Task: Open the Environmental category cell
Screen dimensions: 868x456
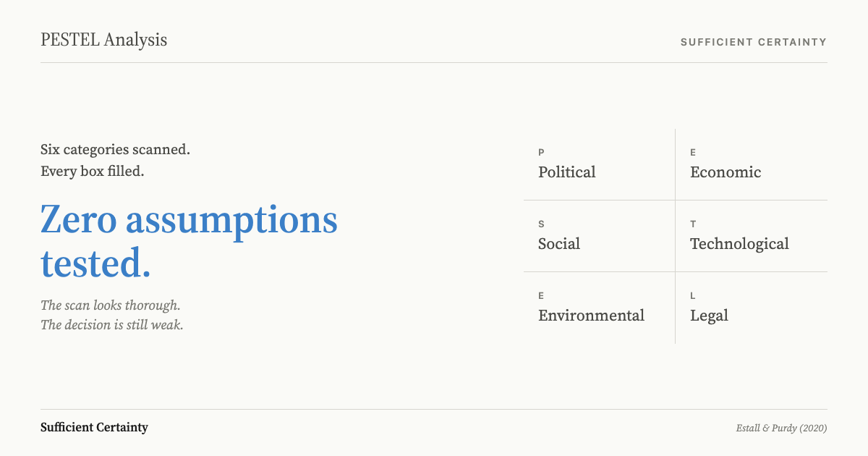Action: coord(599,308)
